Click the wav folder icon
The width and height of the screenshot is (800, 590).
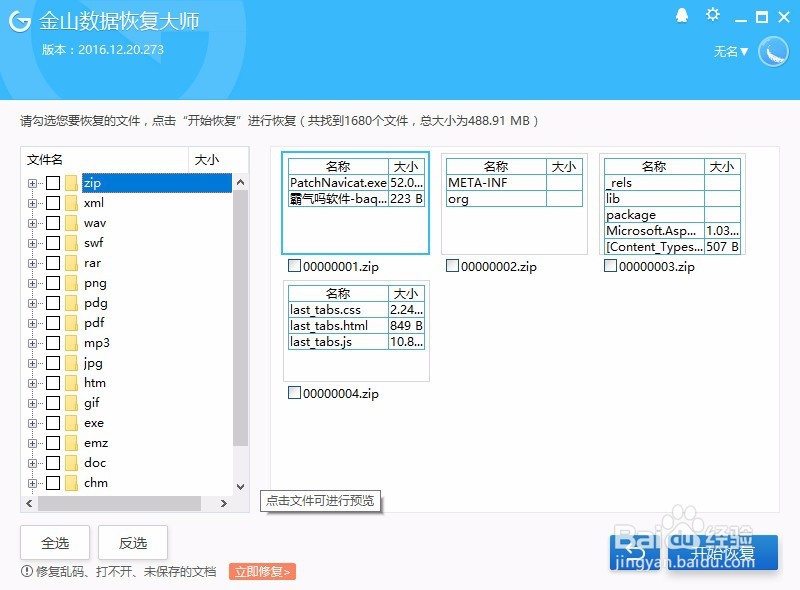[71, 223]
